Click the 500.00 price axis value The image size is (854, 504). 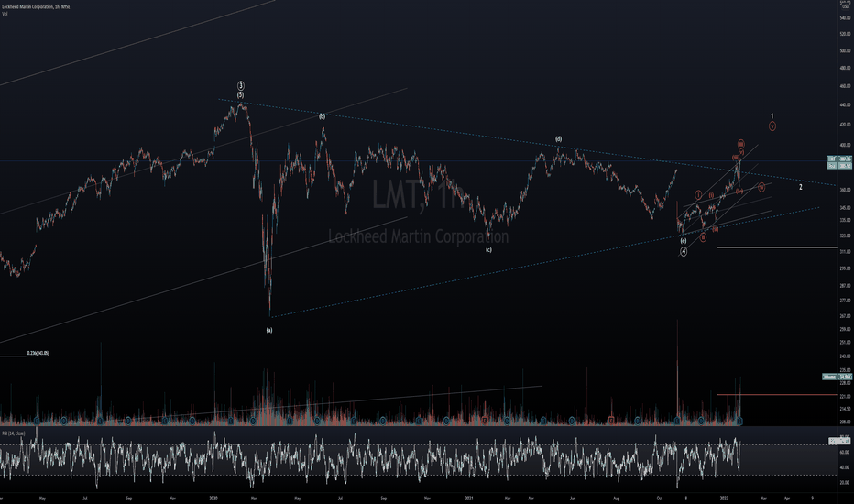click(845, 50)
